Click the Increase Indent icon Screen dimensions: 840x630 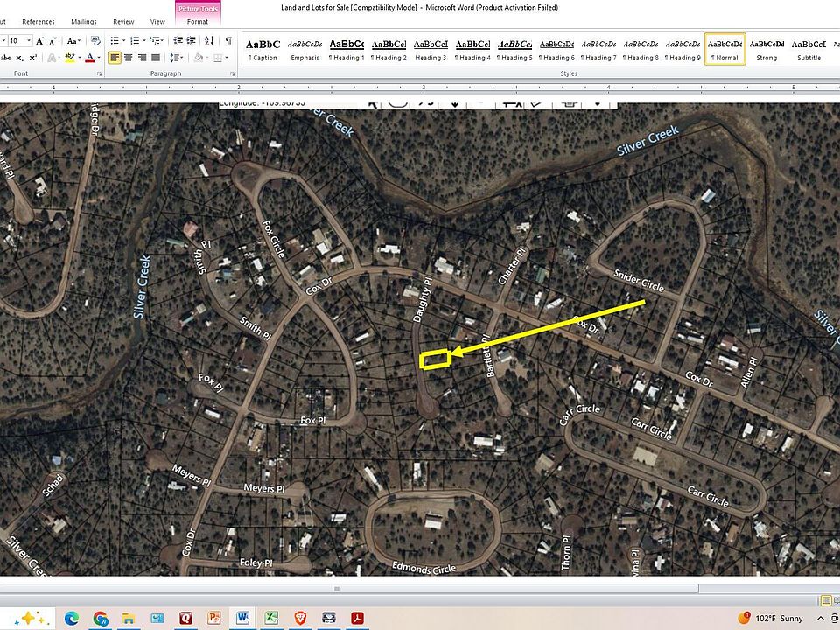point(192,41)
